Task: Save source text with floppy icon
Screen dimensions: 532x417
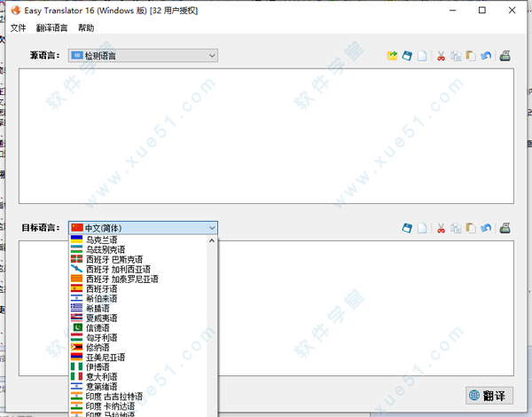Action: (407, 56)
